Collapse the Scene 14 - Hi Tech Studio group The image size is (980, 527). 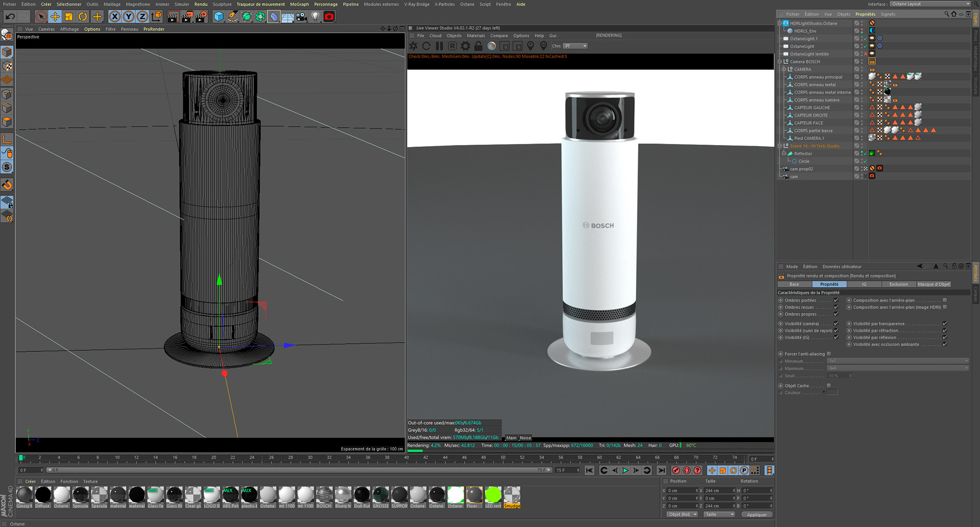coord(779,146)
